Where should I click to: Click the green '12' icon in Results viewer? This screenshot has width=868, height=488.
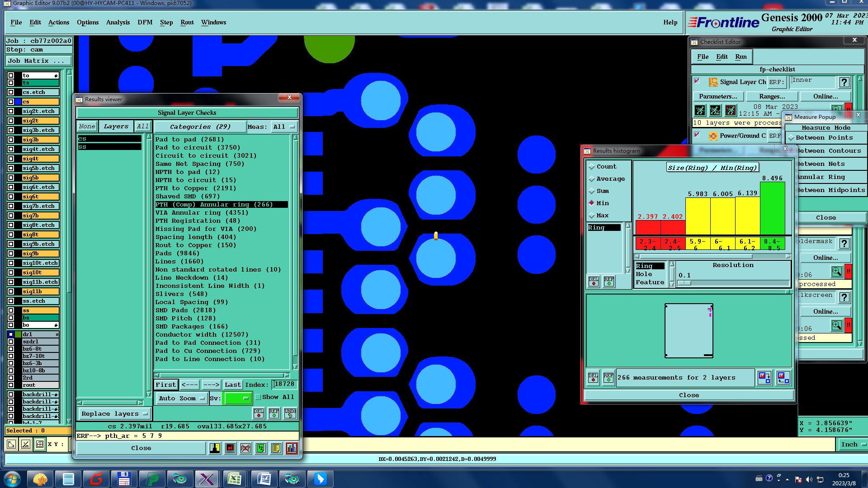pos(261,448)
